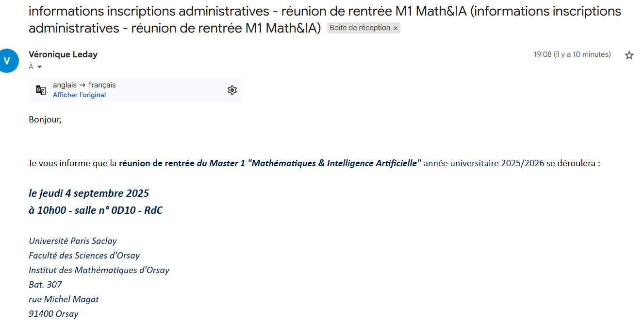Click the postal line 91400 Orsay

53,314
